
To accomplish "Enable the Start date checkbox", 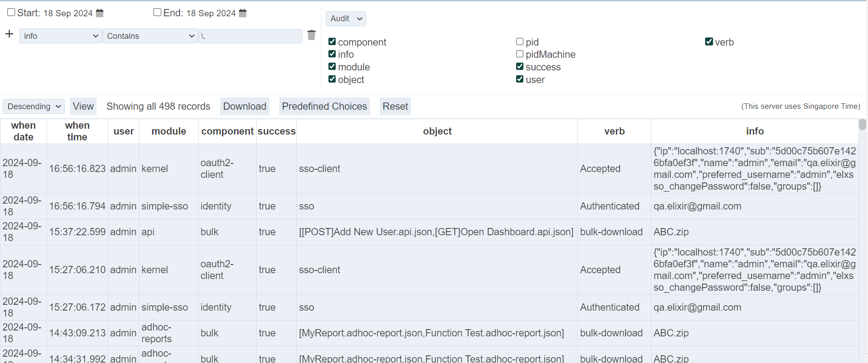I will click(x=11, y=12).
